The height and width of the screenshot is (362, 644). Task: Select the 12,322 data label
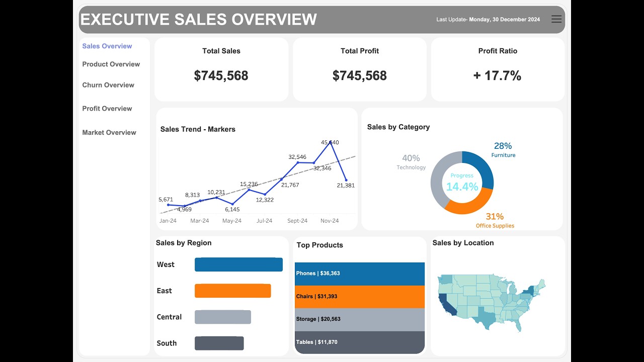pyautogui.click(x=265, y=200)
